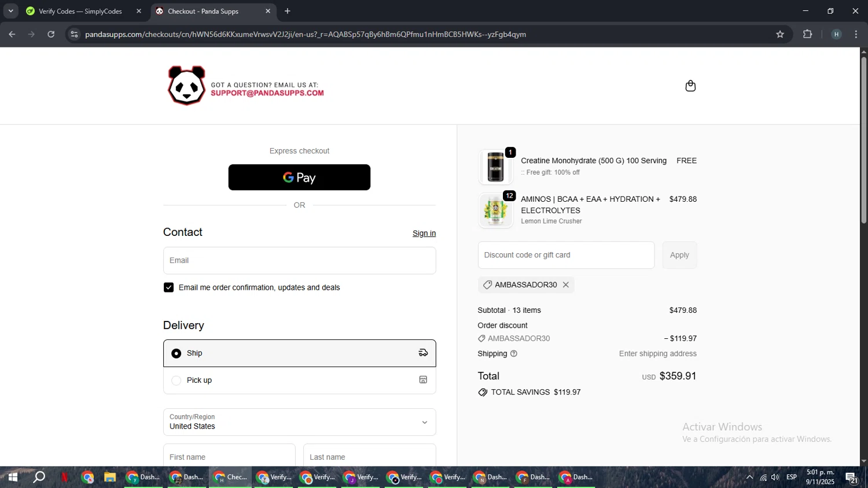868x488 pixels.
Task: Expand the Country/Region dropdown
Action: (x=299, y=422)
